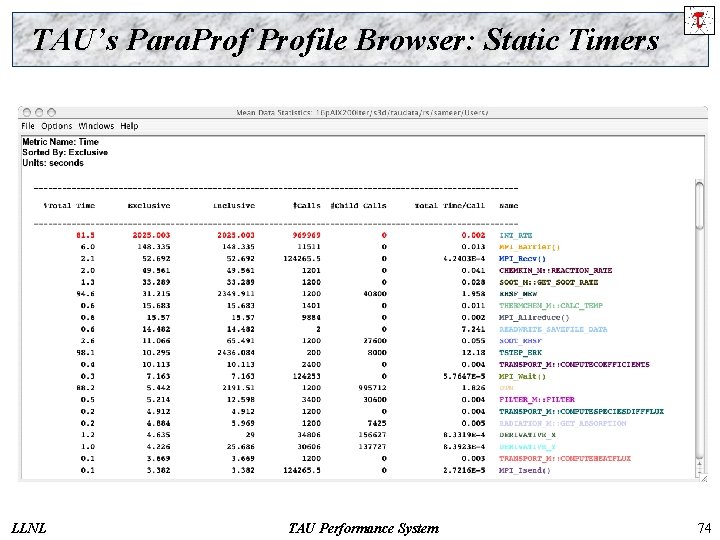Select the TSTEP_ERK function name
Screen dimensions: 720x540
(x=520, y=353)
